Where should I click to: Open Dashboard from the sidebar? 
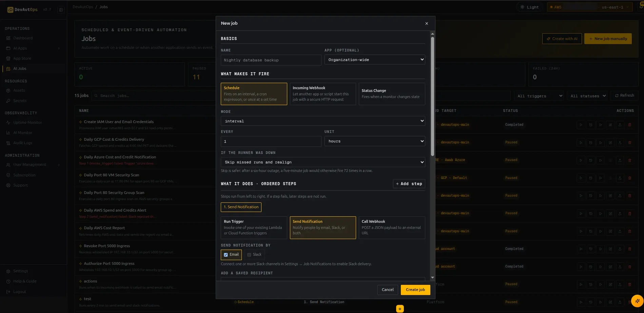23,38
